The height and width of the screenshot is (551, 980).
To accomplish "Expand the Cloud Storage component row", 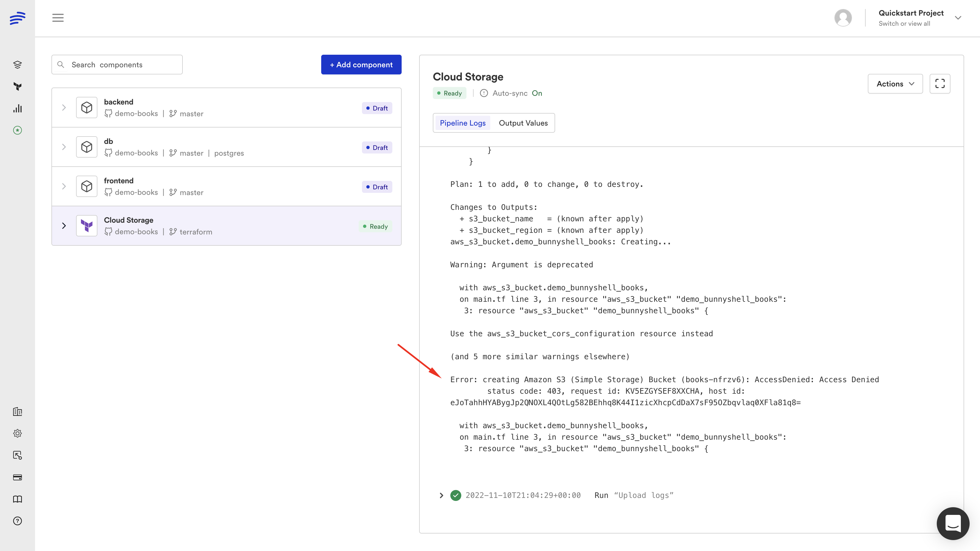I will click(x=64, y=226).
